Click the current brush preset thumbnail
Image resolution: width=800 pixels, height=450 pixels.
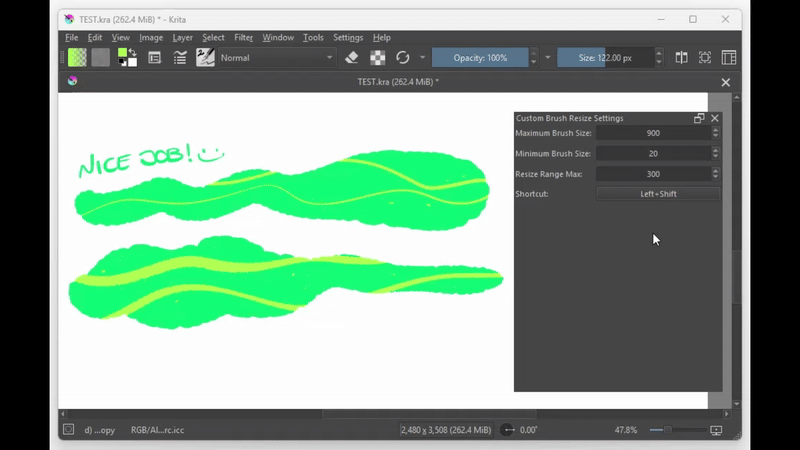pyautogui.click(x=205, y=58)
